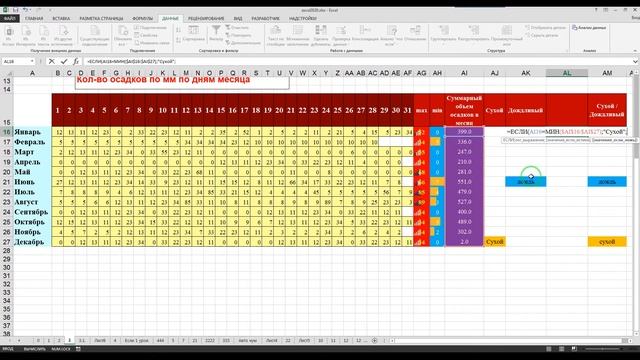The image size is (640, 360).
Task: Click Hide Detail in Structure group
Action: click(x=541, y=35)
